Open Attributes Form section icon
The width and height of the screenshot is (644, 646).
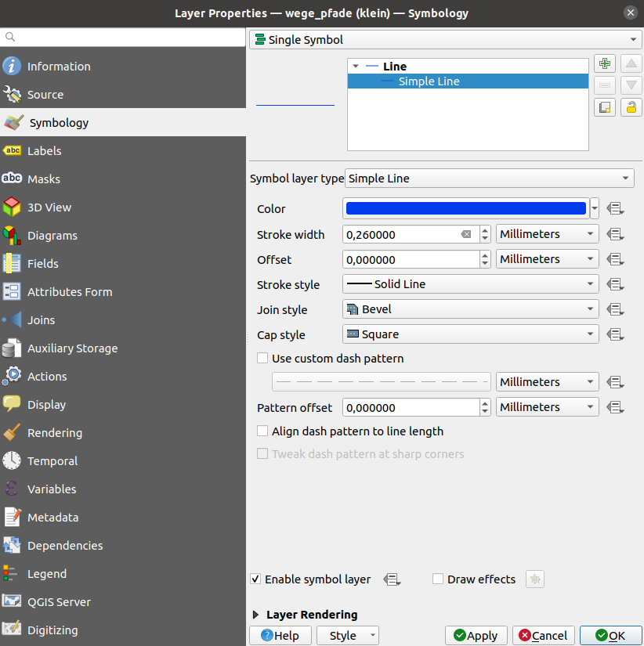coord(12,292)
